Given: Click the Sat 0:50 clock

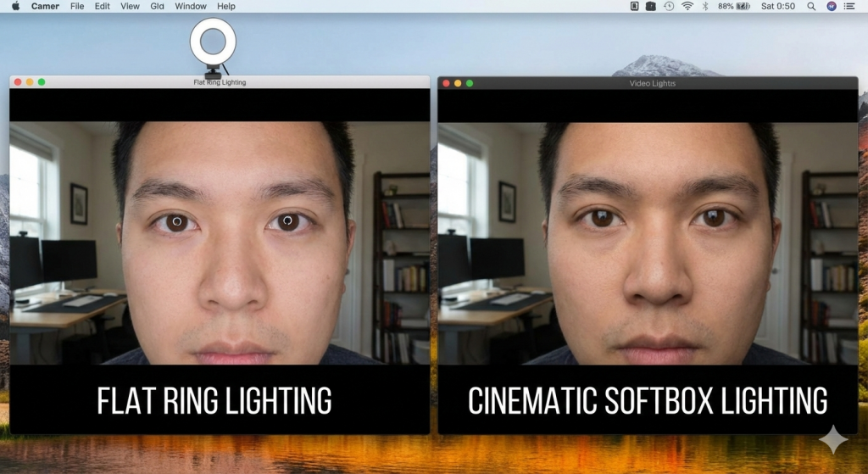Looking at the screenshot, I should (x=778, y=6).
